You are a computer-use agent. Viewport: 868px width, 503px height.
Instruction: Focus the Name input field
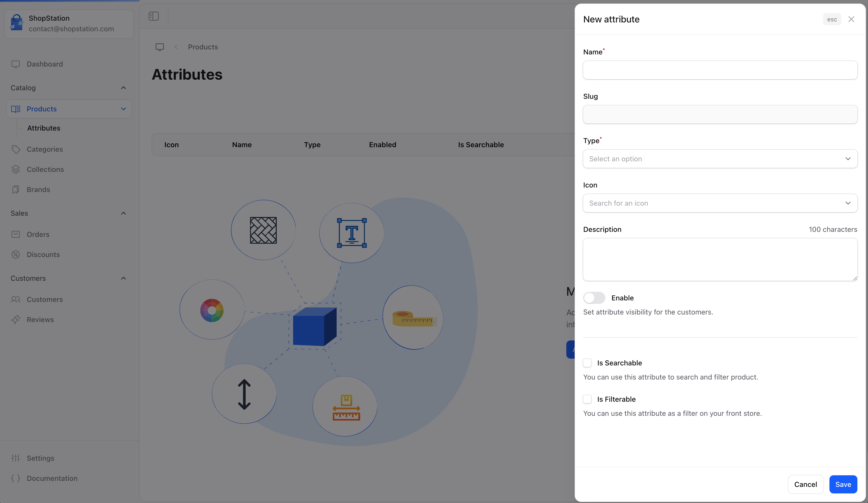click(720, 70)
